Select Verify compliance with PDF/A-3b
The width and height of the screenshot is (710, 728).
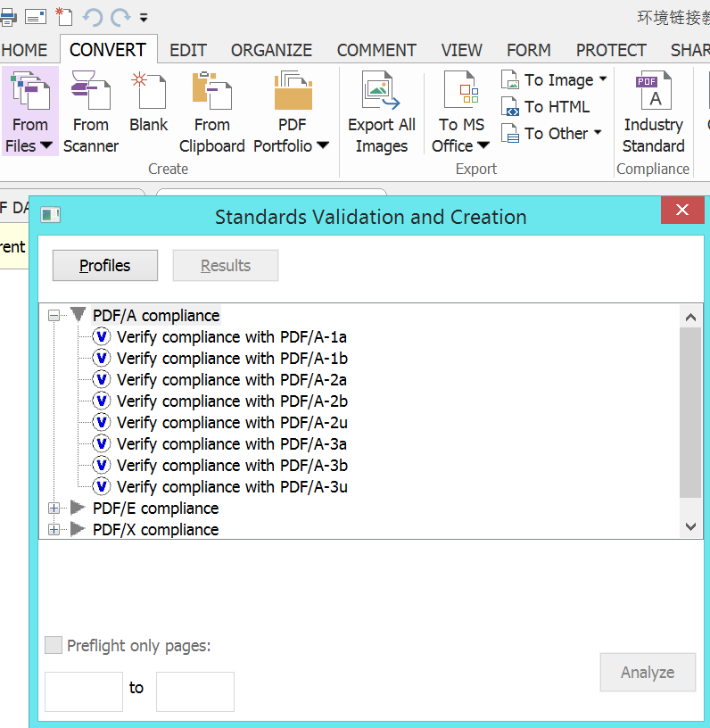pos(232,465)
